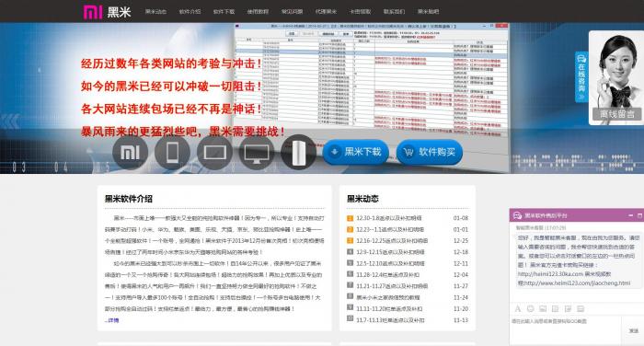
Task: Click the orange rank 3 badge in news list
Action: tap(350, 240)
